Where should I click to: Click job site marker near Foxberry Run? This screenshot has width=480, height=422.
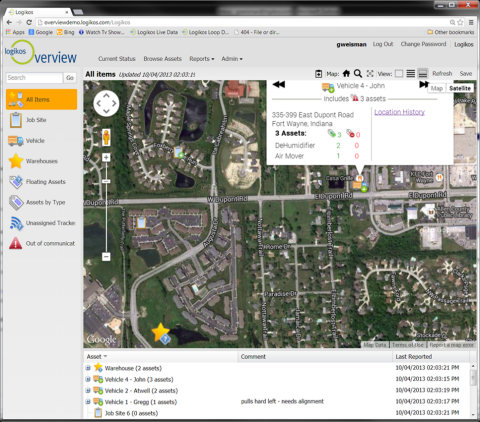pyautogui.click(x=179, y=152)
